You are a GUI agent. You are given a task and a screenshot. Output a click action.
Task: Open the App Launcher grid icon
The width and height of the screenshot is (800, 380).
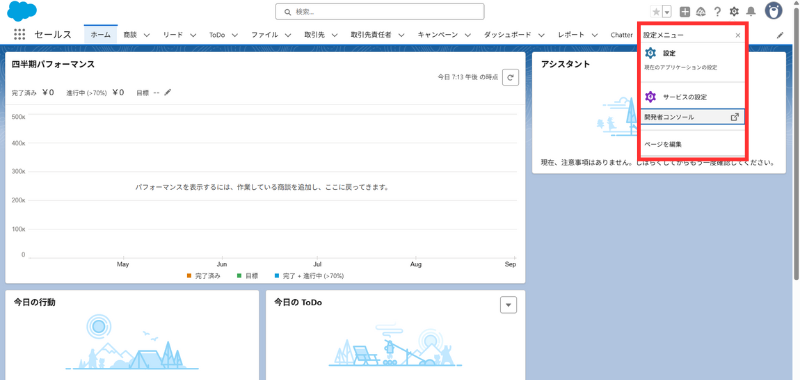point(19,35)
